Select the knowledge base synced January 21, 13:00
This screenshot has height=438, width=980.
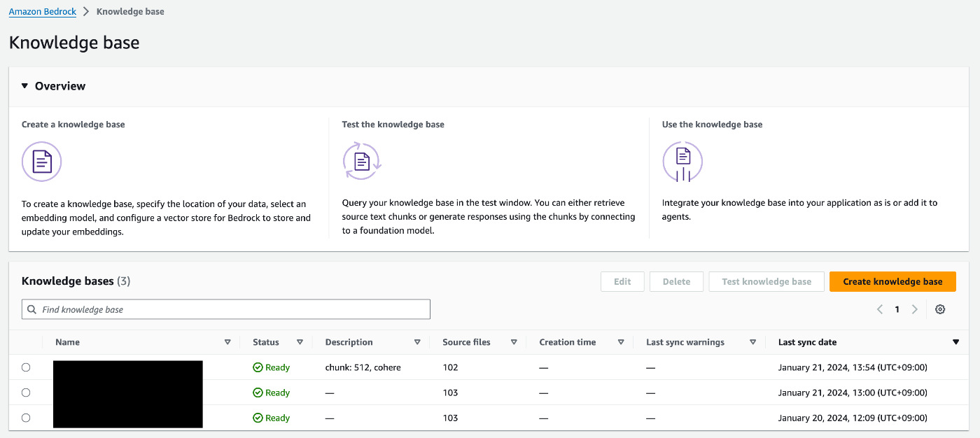[x=26, y=393]
